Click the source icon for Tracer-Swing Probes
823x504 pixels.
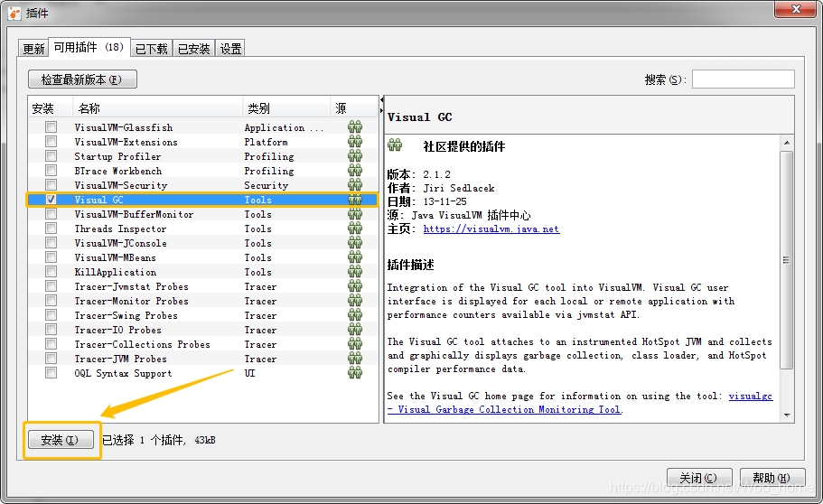coord(355,315)
